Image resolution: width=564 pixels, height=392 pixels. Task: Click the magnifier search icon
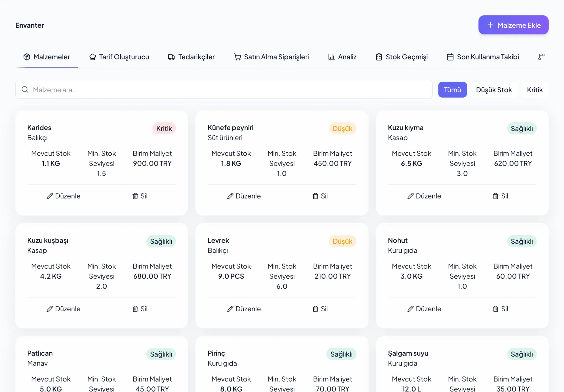(25, 89)
